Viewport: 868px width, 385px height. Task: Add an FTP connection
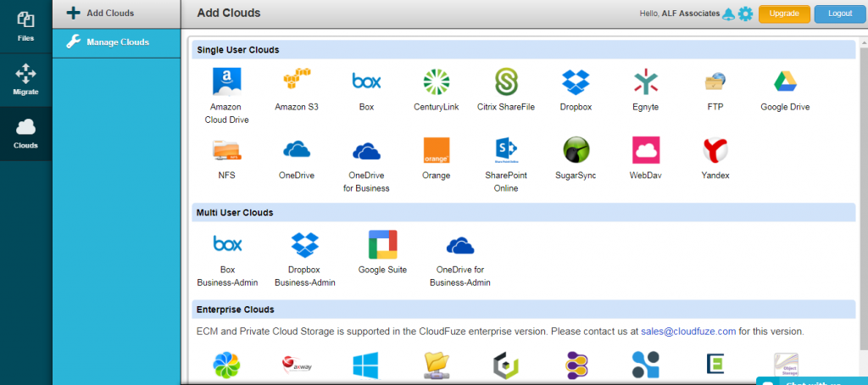click(715, 82)
